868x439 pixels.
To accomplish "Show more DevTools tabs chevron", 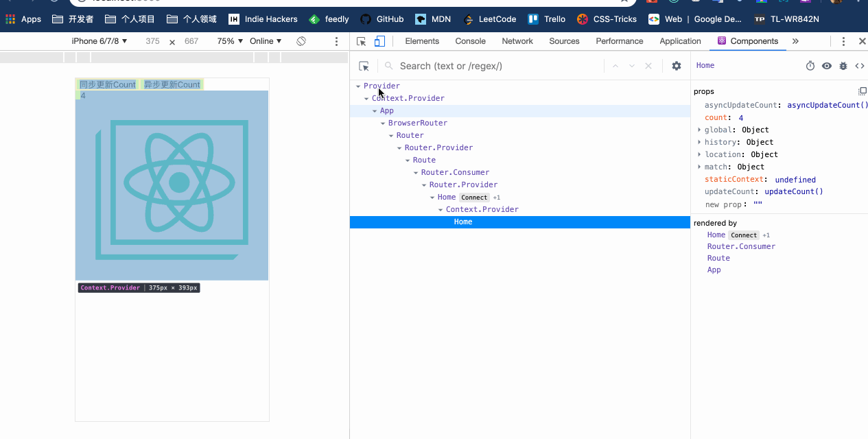I will (795, 41).
